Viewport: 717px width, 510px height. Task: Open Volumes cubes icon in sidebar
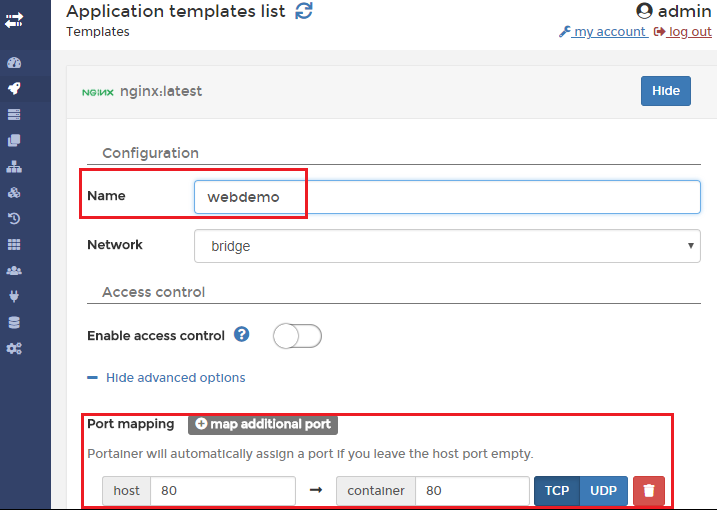coord(14,192)
